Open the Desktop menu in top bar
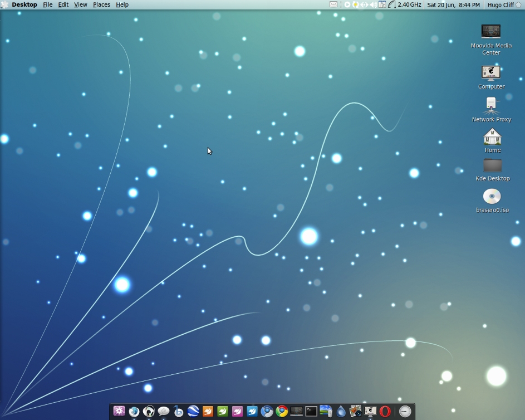Image resolution: width=525 pixels, height=420 pixels. point(24,4)
